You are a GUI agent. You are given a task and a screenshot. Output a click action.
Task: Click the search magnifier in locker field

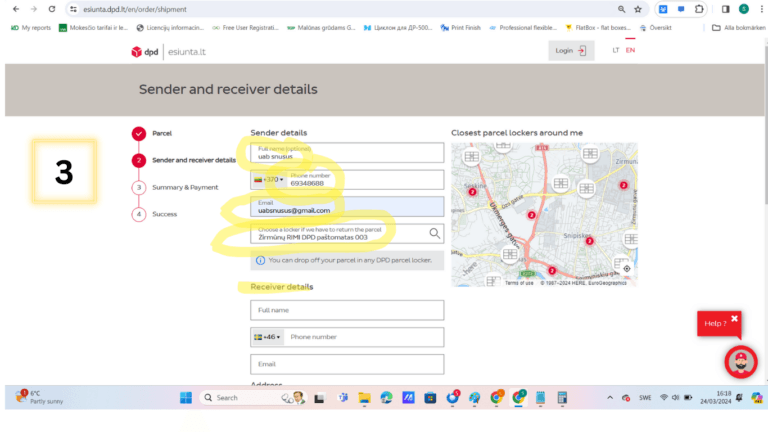pyautogui.click(x=434, y=233)
